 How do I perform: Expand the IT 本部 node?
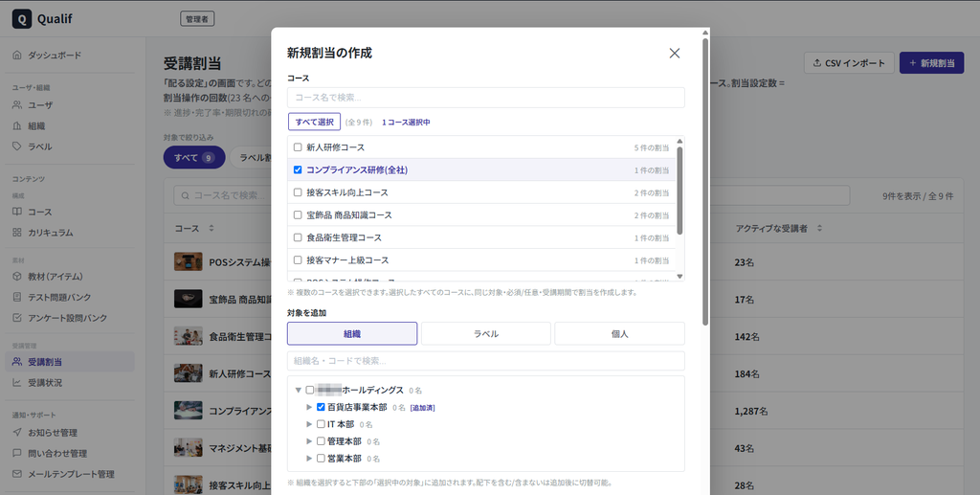click(x=309, y=424)
